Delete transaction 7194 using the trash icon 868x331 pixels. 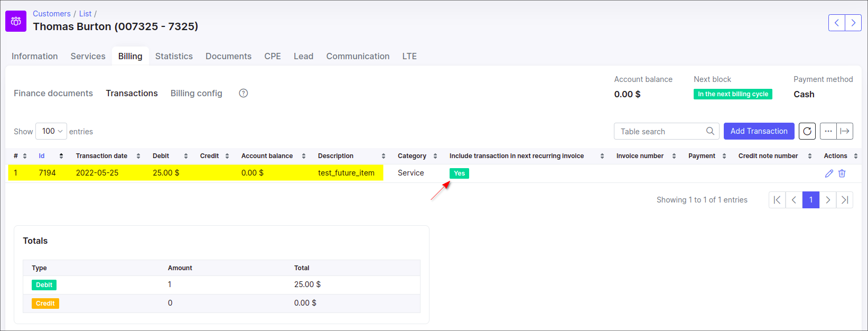[842, 173]
